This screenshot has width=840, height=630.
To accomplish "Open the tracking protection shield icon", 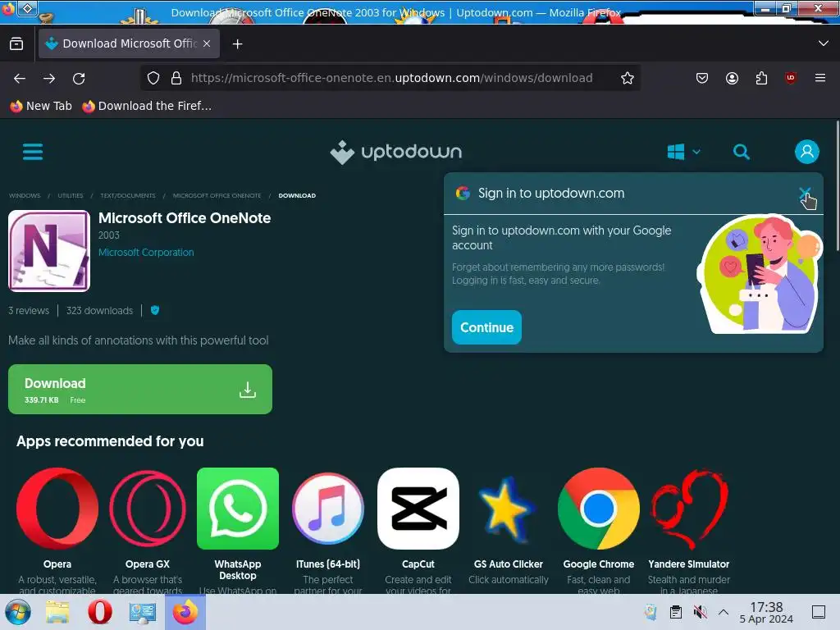I will click(153, 78).
